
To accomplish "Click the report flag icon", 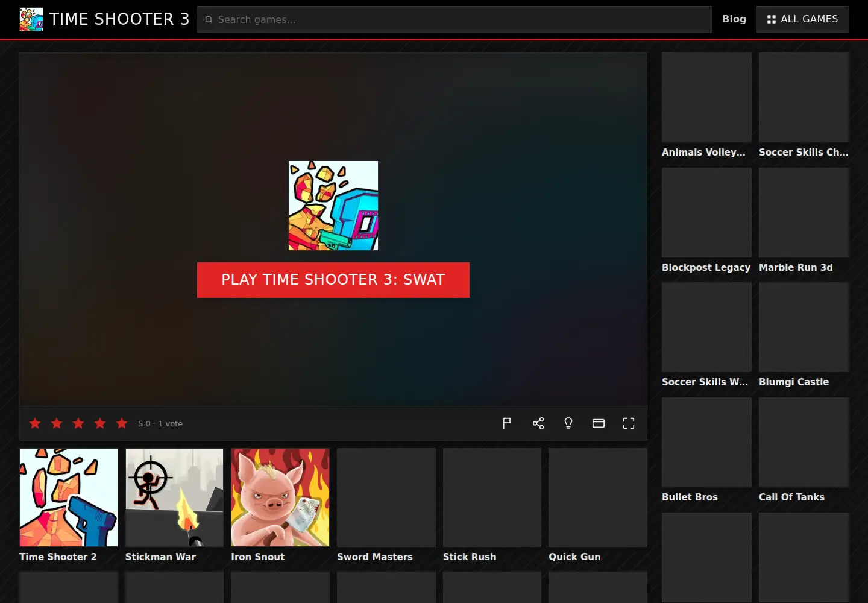I will point(507,423).
